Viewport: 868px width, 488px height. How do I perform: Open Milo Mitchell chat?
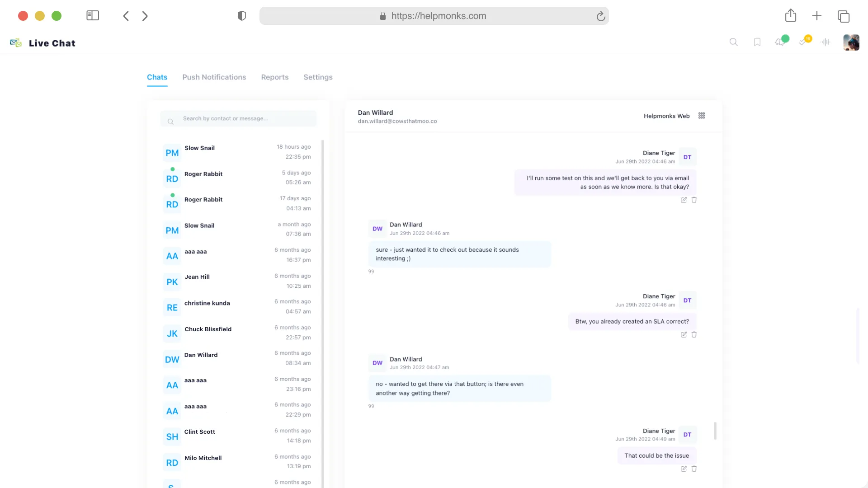[237, 462]
